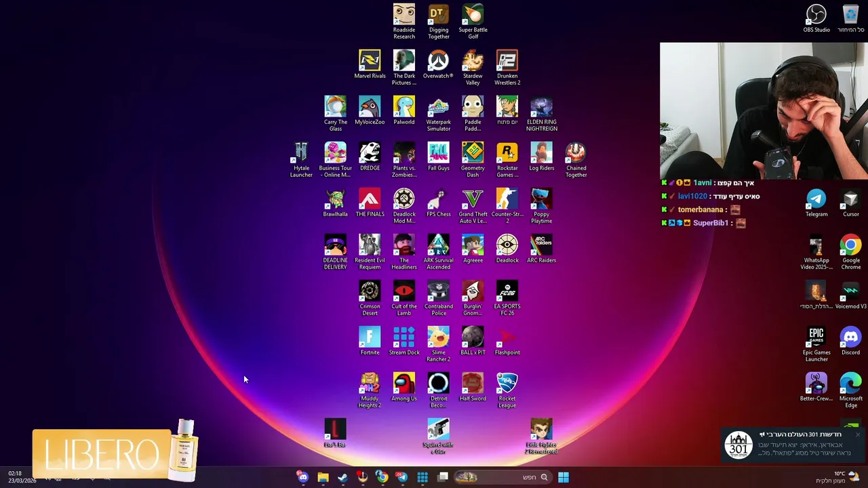Select the Grand Theft Auto V icon
Screen dimensions: 868x488
point(473,206)
